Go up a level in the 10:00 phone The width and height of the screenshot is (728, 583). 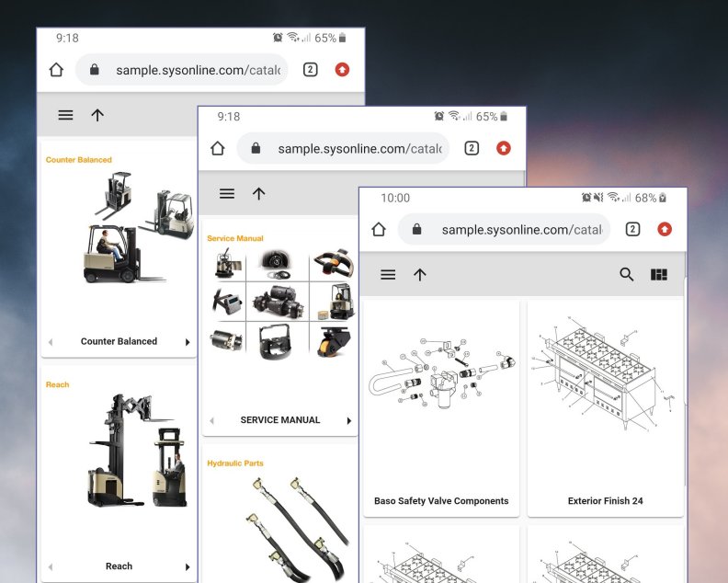tap(420, 275)
